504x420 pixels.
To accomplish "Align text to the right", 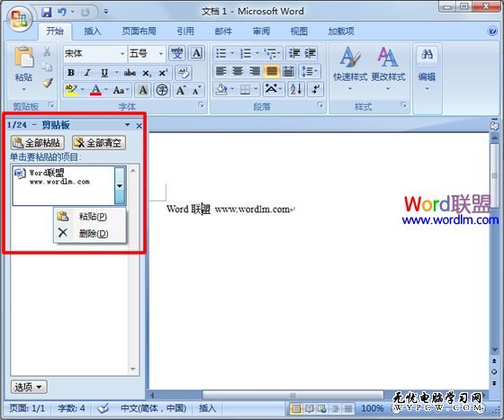I will click(255, 71).
